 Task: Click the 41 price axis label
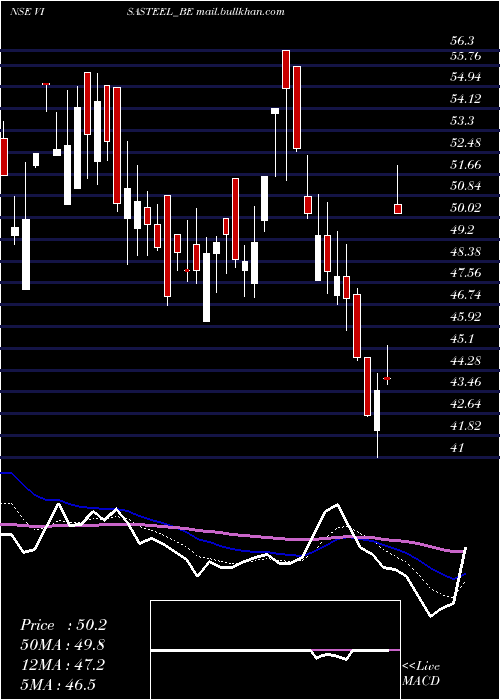pyautogui.click(x=458, y=447)
